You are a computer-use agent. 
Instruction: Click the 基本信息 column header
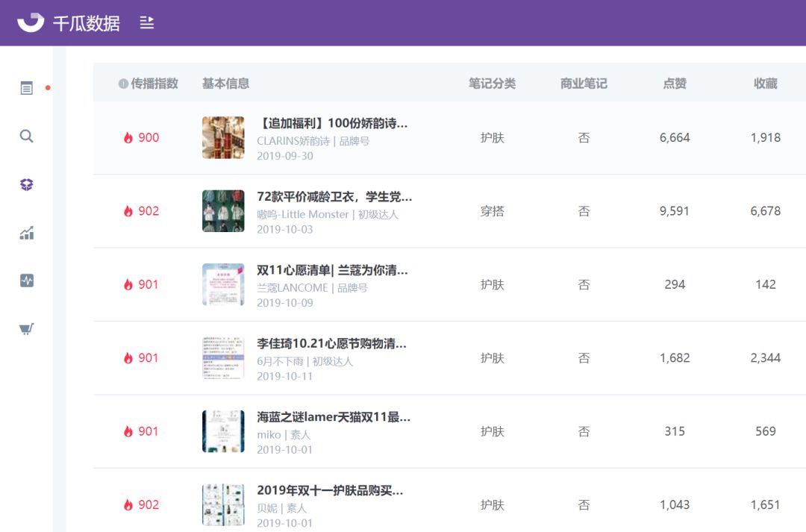225,84
